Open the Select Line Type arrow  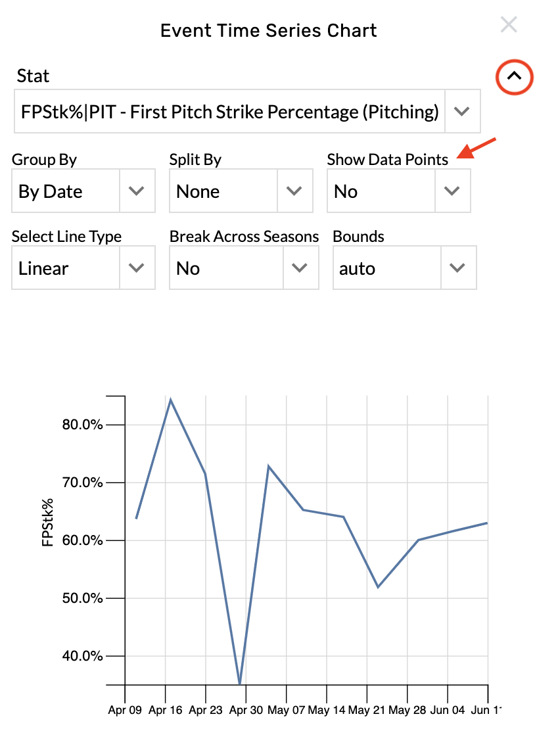pos(137,268)
